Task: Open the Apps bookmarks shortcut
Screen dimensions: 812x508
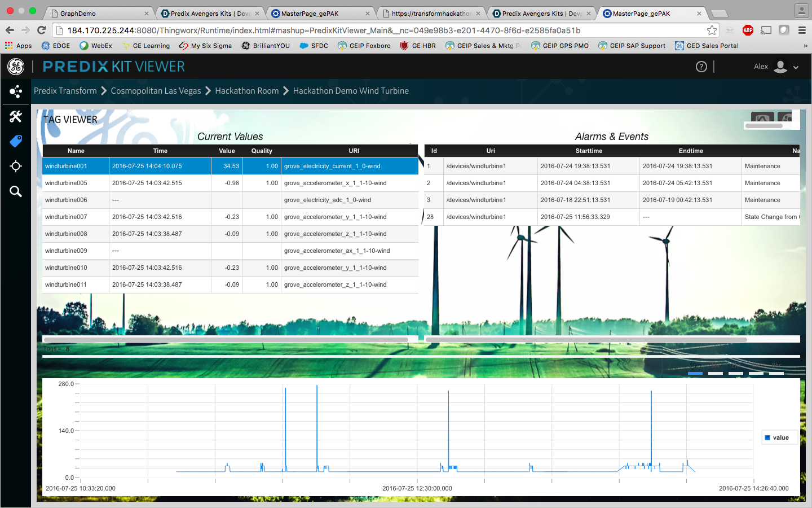Action: (x=18, y=46)
